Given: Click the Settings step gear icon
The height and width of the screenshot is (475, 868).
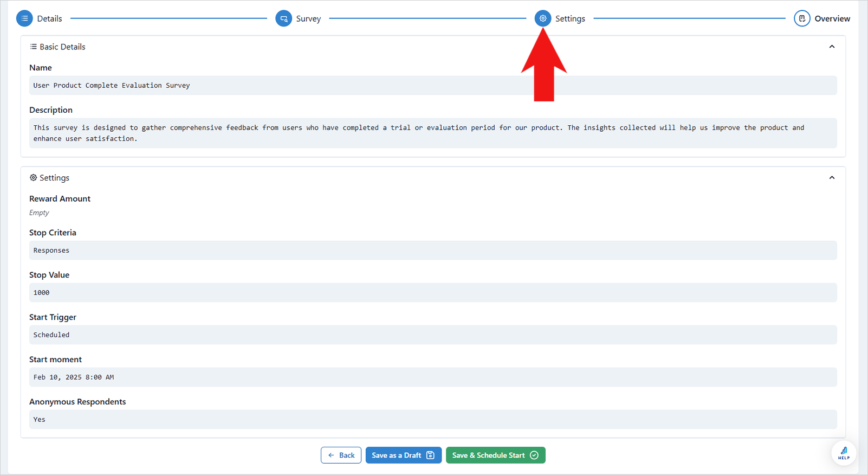Looking at the screenshot, I should [543, 18].
